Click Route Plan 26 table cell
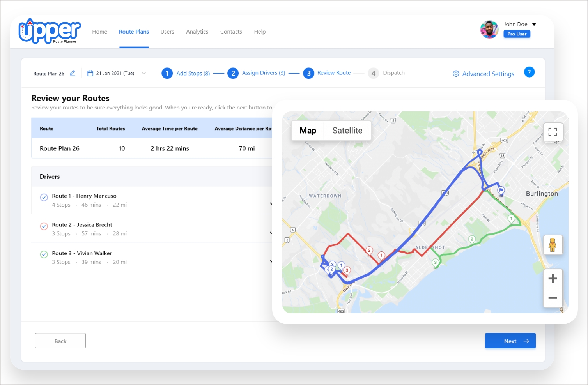 [60, 148]
